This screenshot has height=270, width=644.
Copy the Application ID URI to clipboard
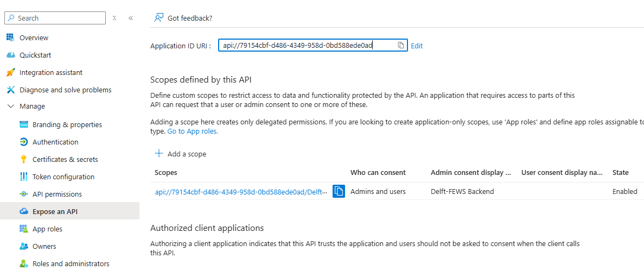[400, 45]
